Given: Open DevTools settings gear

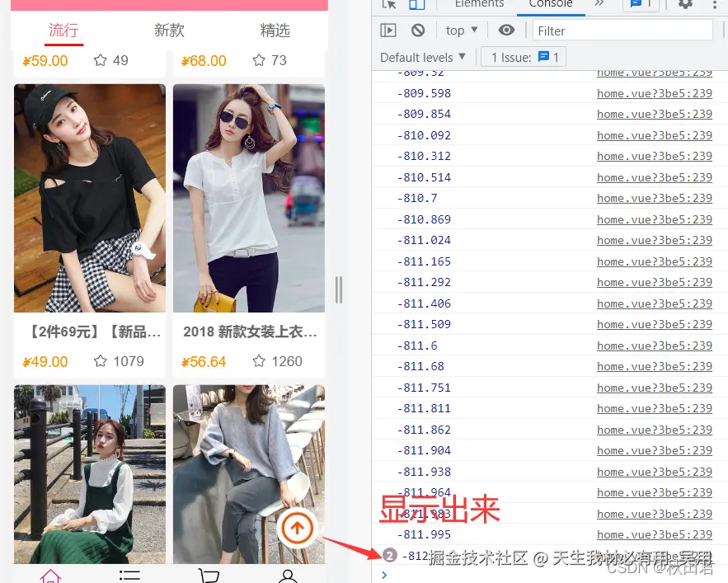Looking at the screenshot, I should coord(685,5).
